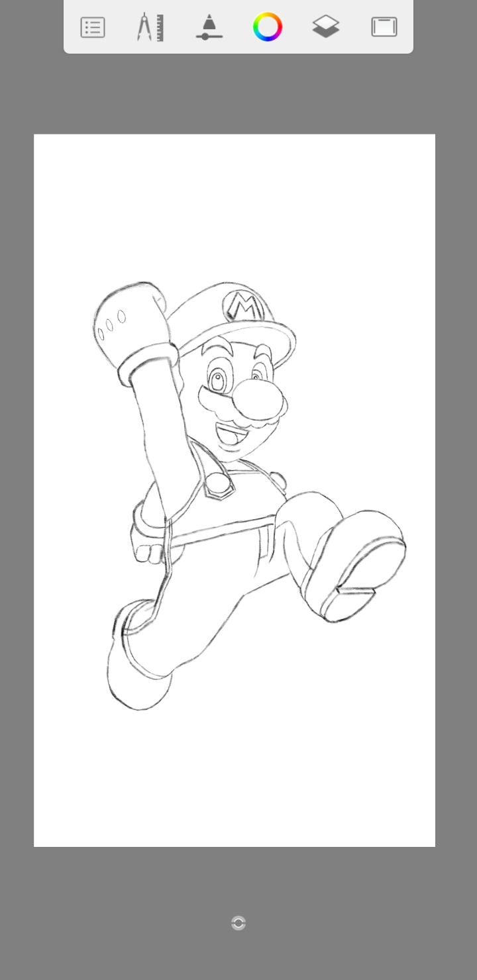Open the layers panel icon
477x980 pixels.
[x=326, y=27]
